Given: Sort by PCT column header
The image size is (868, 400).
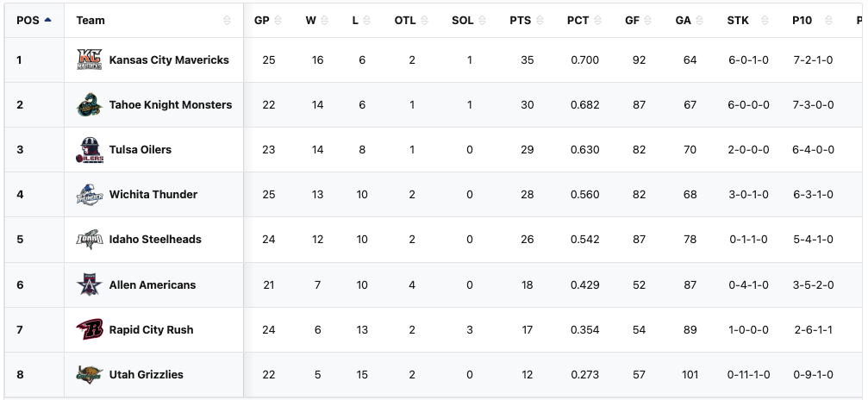Looking at the screenshot, I should (578, 21).
